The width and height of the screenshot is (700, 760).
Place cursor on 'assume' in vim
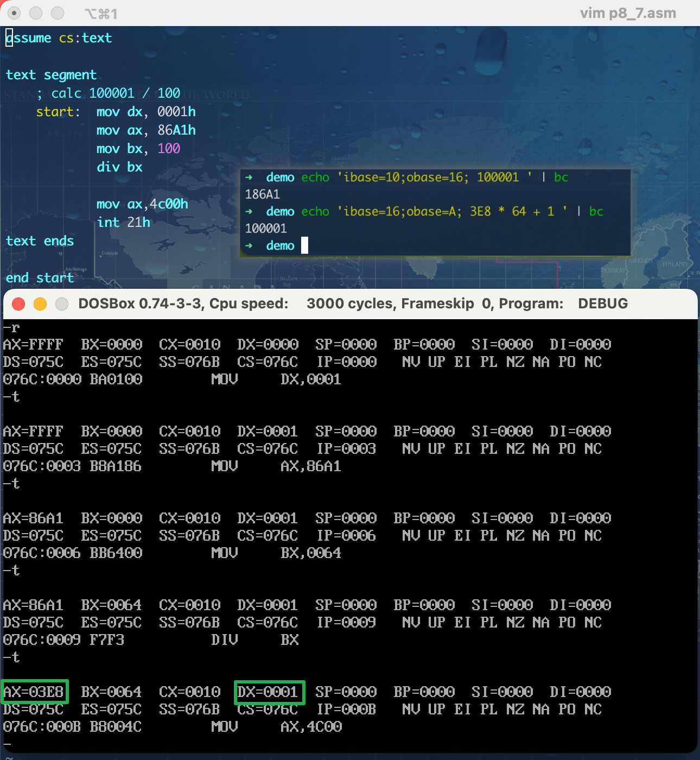point(28,38)
